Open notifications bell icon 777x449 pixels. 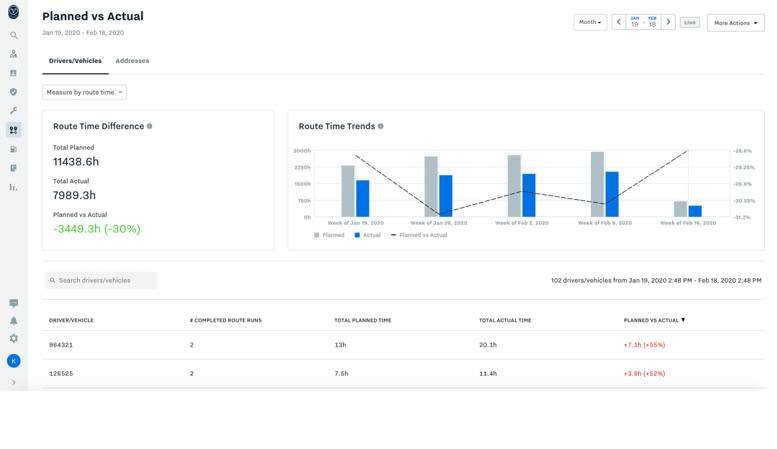coord(13,321)
